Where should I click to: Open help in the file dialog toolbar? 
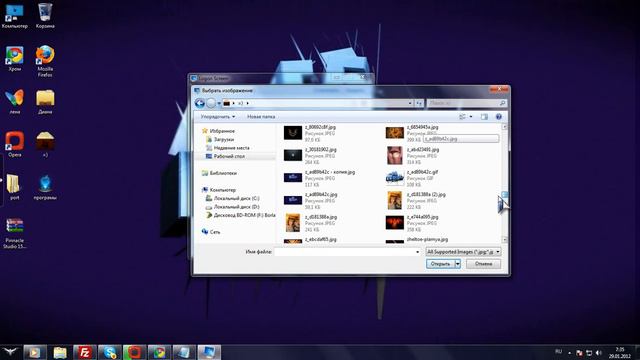pyautogui.click(x=498, y=117)
